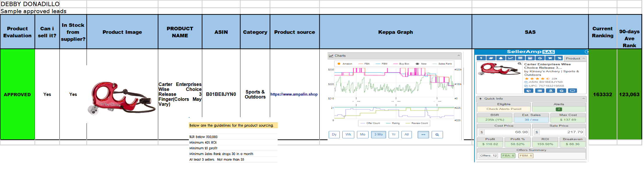644x183 pixels.
Task: Collapse the Charts panel
Action: coord(458,56)
